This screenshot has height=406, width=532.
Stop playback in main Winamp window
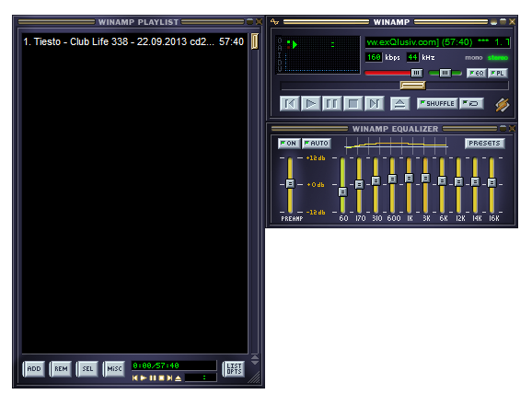tap(353, 103)
